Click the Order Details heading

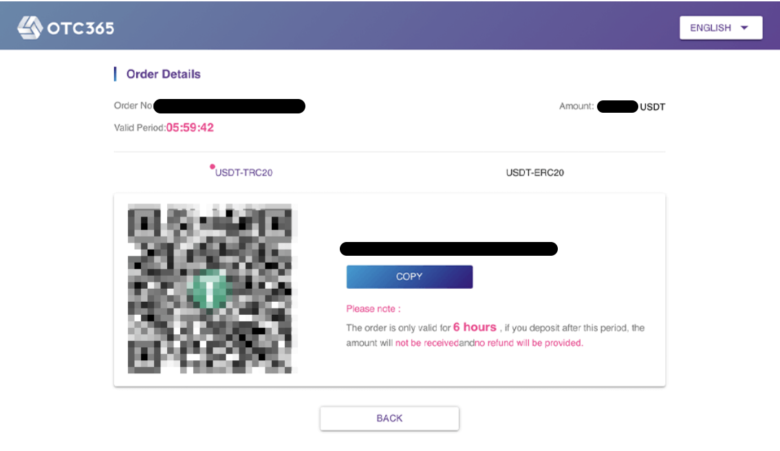[x=163, y=74]
